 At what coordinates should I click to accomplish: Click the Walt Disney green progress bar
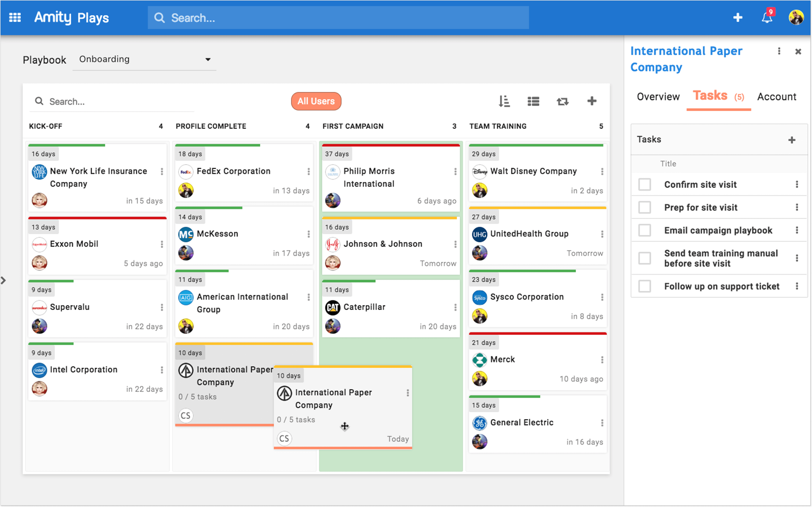pyautogui.click(x=536, y=145)
